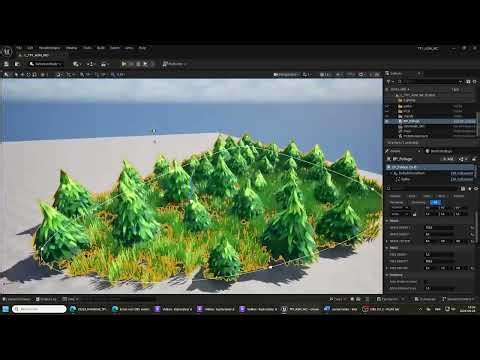Open the Content Drawer
The image size is (480, 360).
(16, 299)
